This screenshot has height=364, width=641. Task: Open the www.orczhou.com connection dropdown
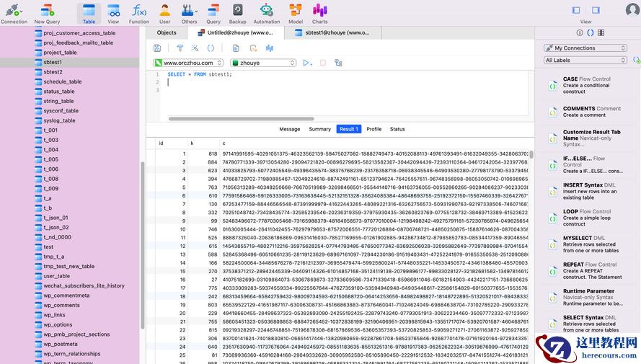pyautogui.click(x=188, y=63)
